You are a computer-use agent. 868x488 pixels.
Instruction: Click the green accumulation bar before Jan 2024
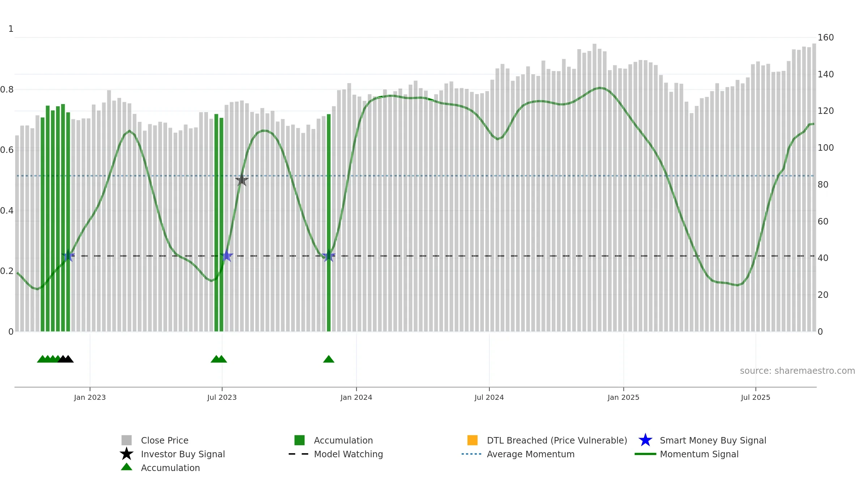click(329, 223)
